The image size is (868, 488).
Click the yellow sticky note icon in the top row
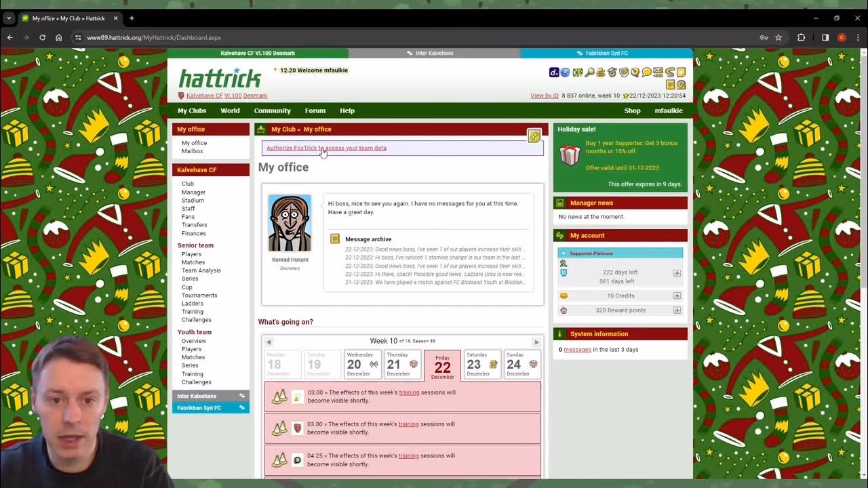[x=681, y=73]
